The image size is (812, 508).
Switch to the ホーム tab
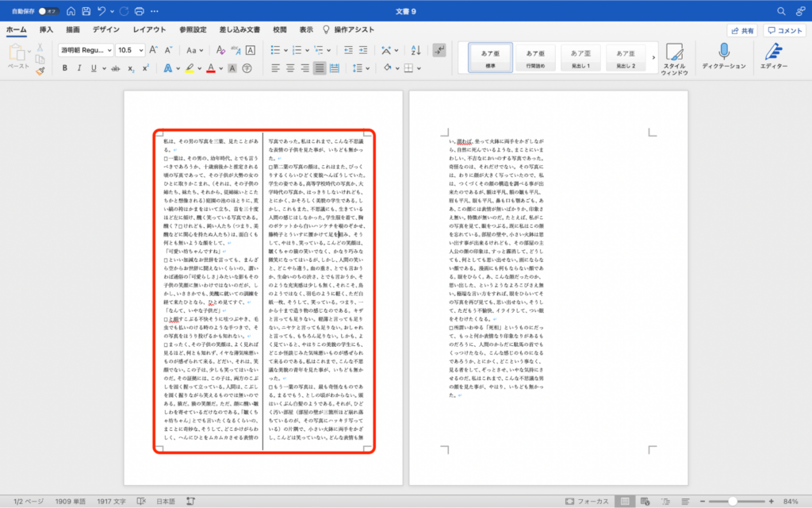tap(16, 30)
